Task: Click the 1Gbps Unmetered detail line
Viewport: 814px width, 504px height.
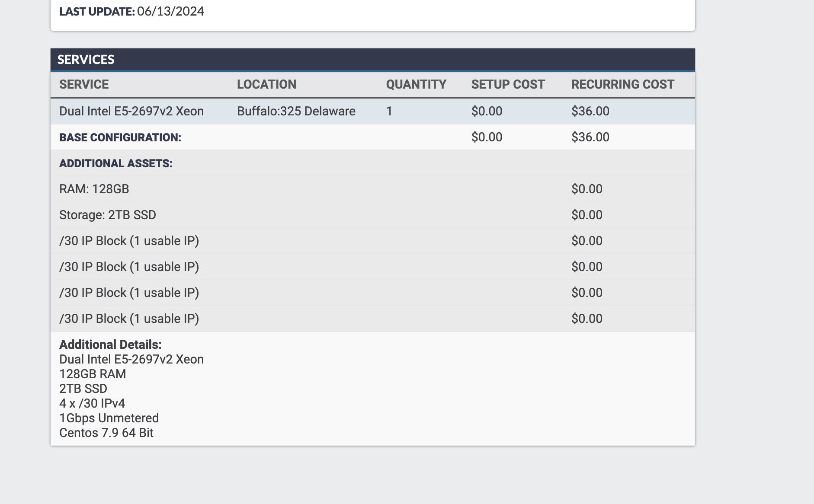Action: tap(109, 418)
